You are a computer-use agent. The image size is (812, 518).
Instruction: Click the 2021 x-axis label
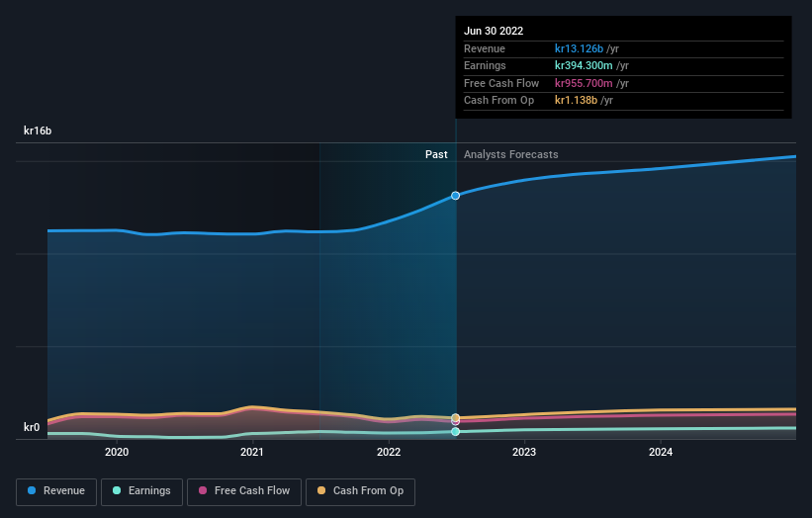pyautogui.click(x=252, y=453)
